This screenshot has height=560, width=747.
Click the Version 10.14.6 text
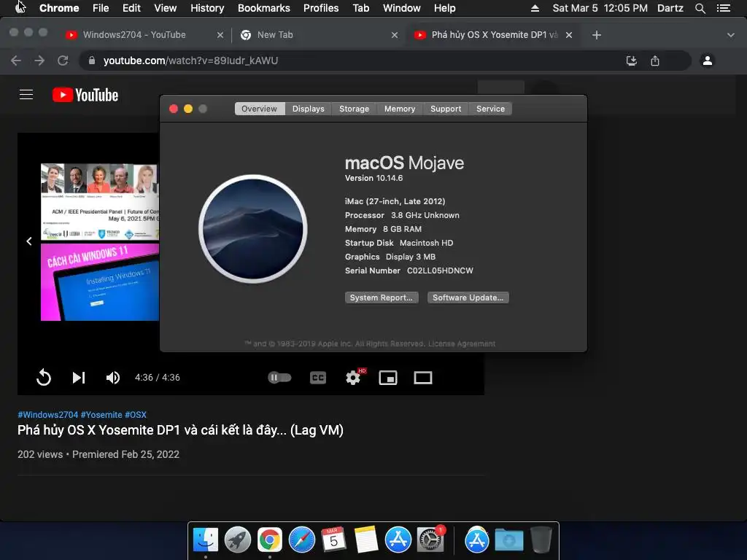pyautogui.click(x=374, y=178)
